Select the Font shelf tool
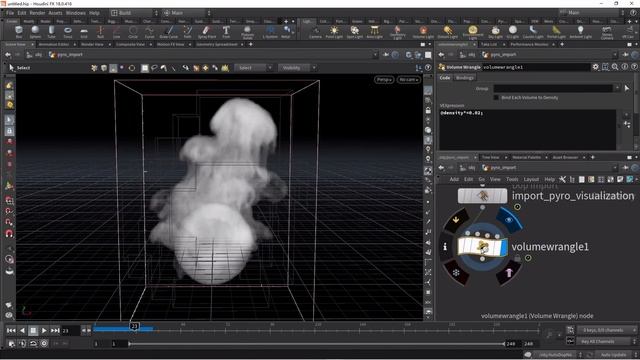The height and width of the screenshot is (360, 640). tap(226, 32)
